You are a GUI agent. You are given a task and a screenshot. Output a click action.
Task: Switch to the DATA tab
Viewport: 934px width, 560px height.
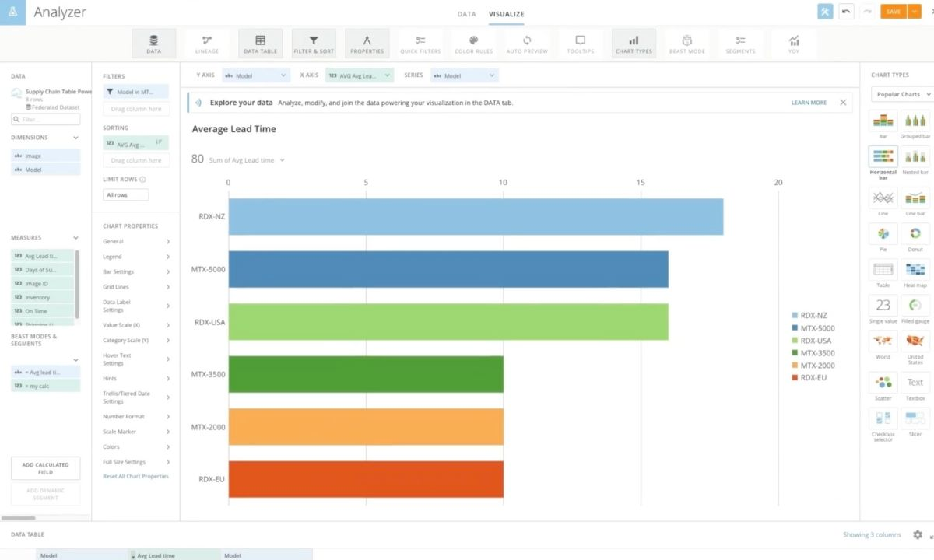[x=466, y=14]
